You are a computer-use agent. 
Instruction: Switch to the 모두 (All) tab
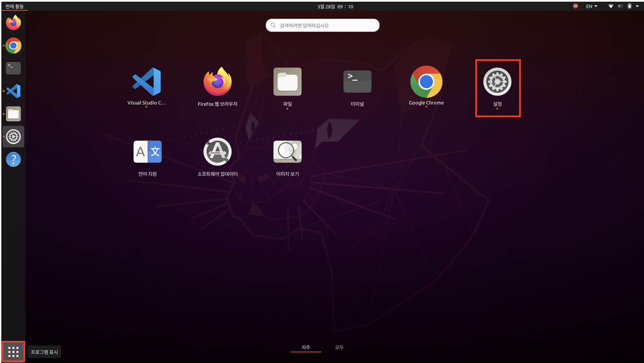click(339, 347)
